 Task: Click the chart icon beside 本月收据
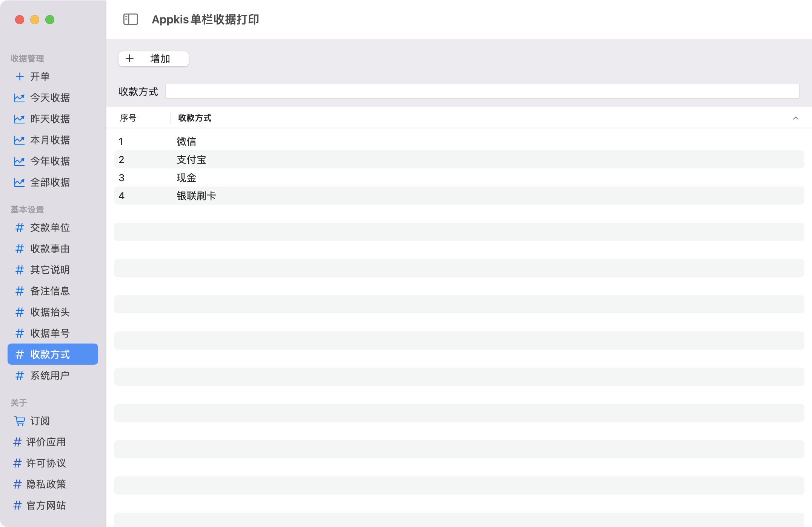(20, 140)
